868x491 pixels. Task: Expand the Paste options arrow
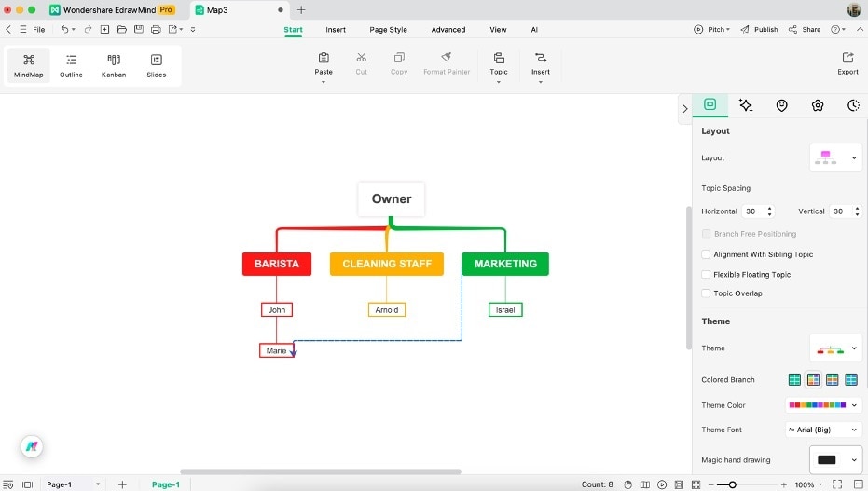click(x=324, y=82)
